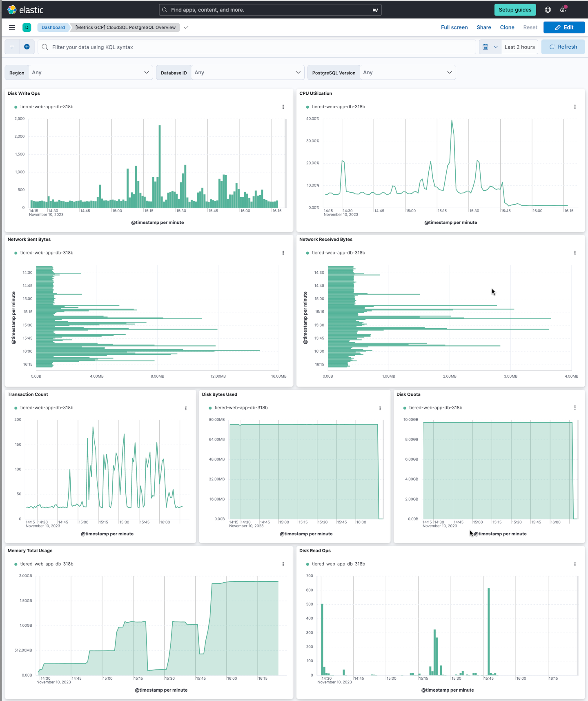This screenshot has height=701, width=588.
Task: Click the Network Sent Bytes legend color dot
Action: pos(16,253)
